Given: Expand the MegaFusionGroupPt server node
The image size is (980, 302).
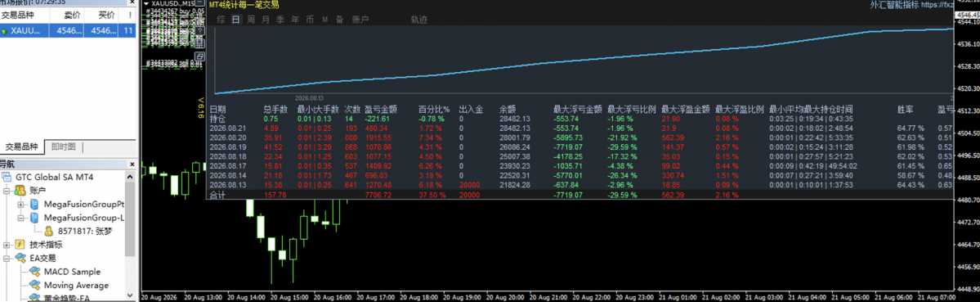Looking at the screenshot, I should click(x=20, y=205).
